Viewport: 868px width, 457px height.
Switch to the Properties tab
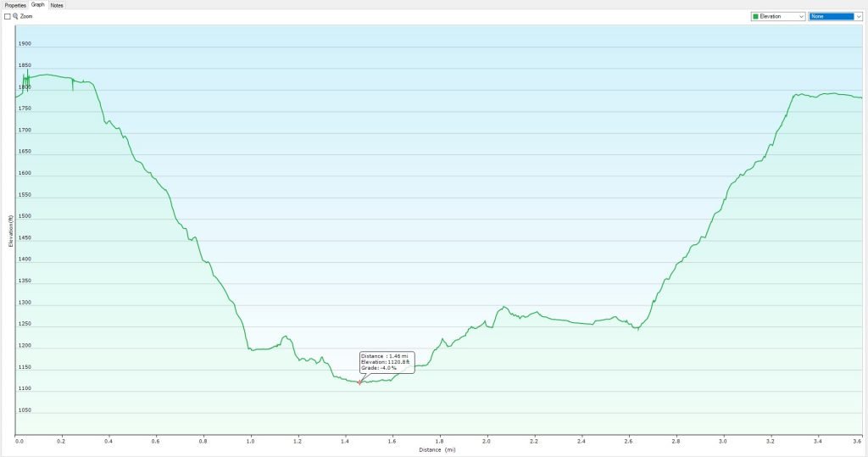coord(15,5)
